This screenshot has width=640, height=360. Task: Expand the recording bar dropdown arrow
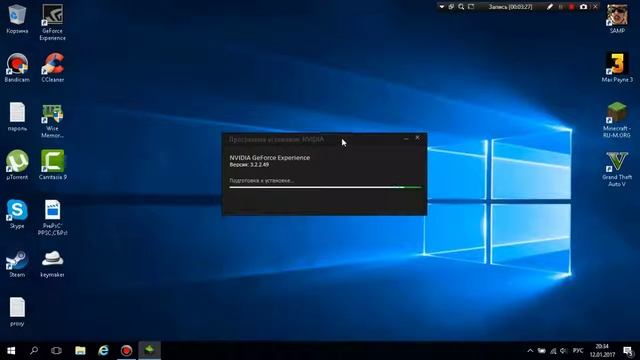(442, 7)
